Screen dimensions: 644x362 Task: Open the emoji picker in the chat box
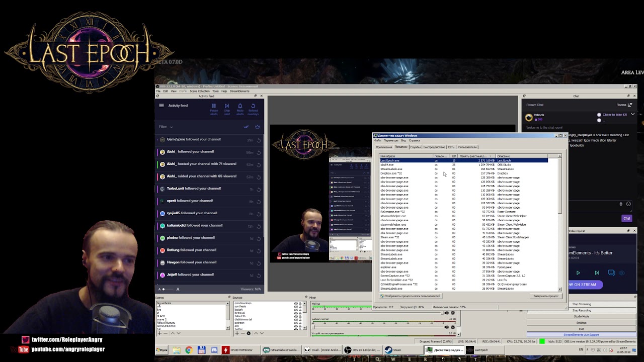[x=628, y=204]
